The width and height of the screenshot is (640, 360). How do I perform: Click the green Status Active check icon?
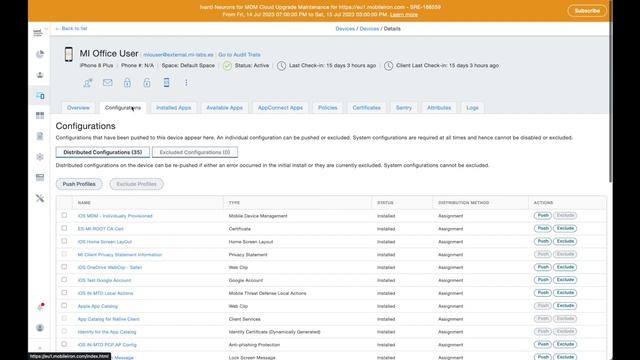227,66
